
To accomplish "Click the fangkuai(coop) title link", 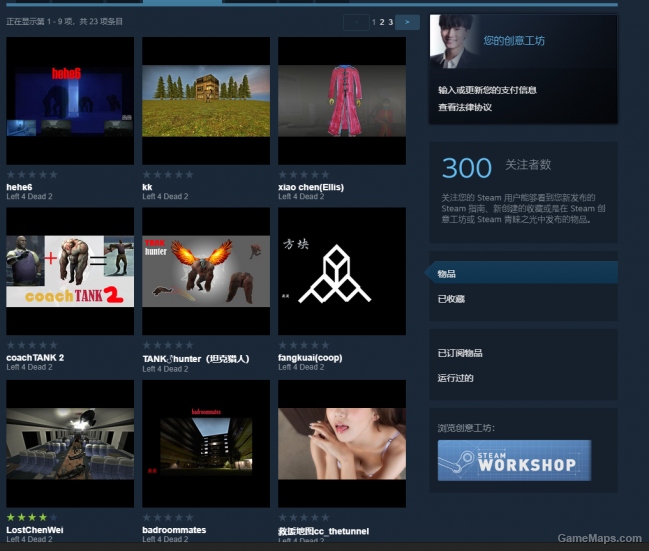I will (x=310, y=358).
